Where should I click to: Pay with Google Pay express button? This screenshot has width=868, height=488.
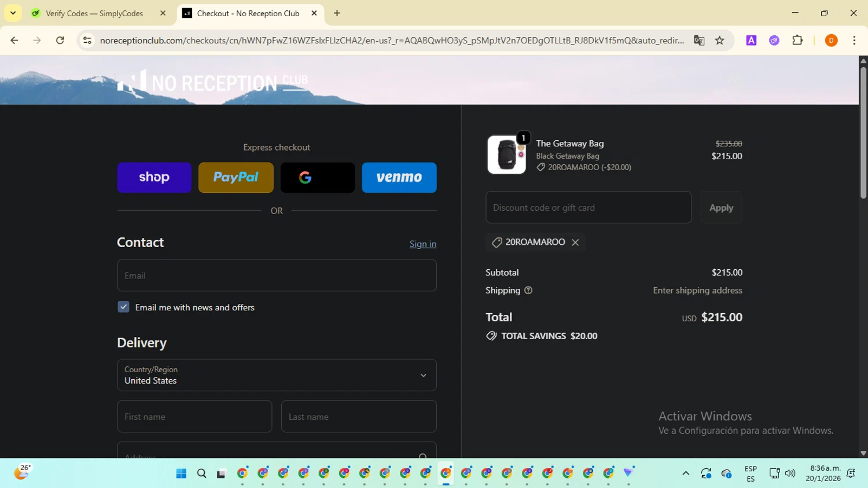click(317, 177)
